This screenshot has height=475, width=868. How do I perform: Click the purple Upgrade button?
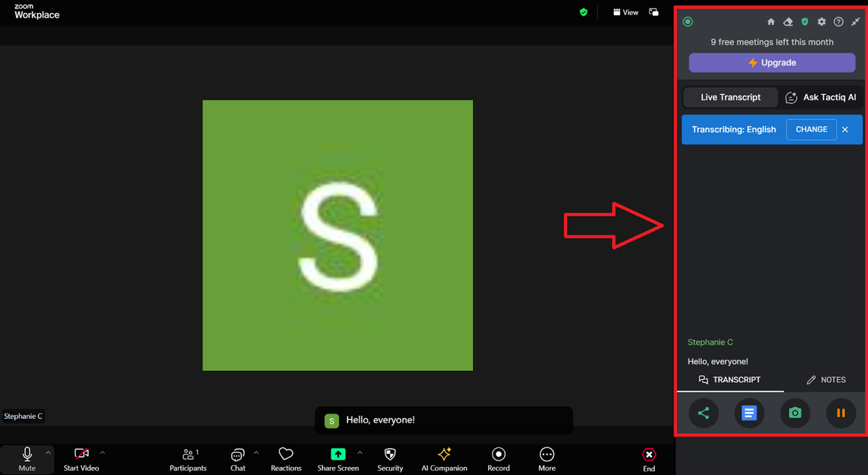coord(772,63)
